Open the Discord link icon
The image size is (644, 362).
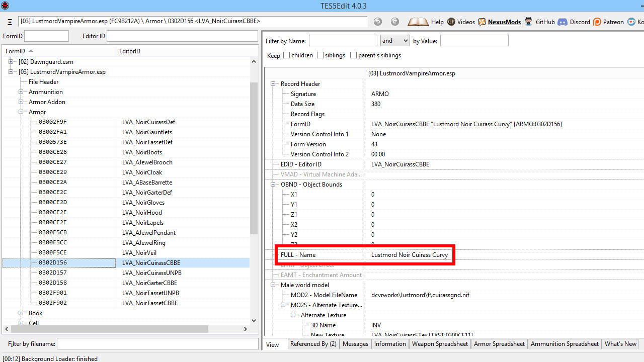click(x=562, y=22)
